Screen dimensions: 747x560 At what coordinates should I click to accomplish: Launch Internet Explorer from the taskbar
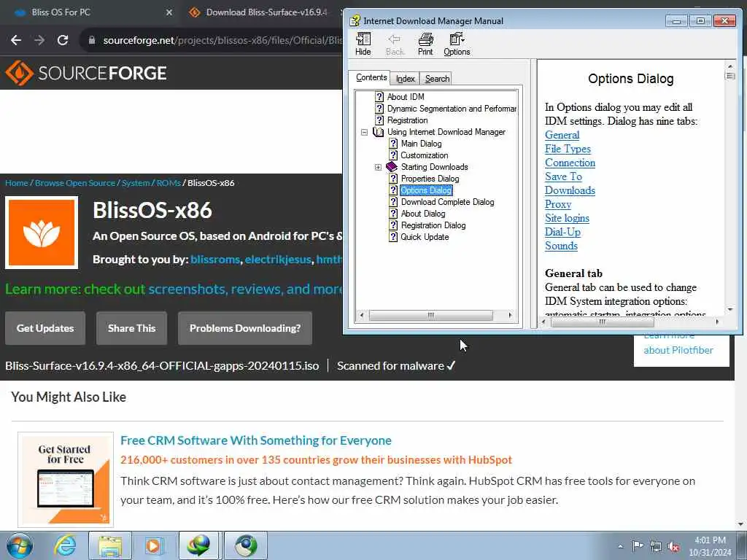(64, 545)
